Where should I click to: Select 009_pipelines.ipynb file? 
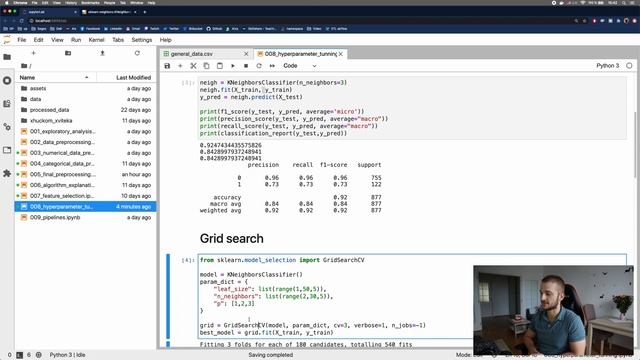[x=86, y=218]
